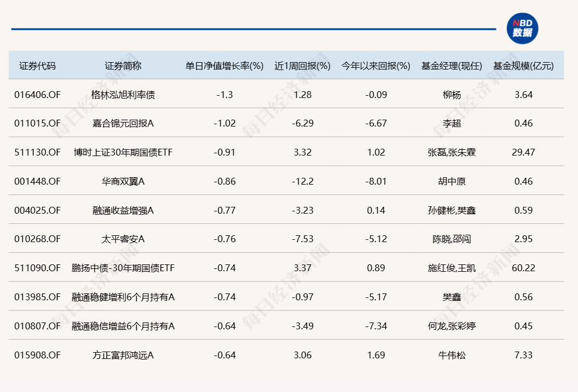Click the 近1周回报(%) column header
The width and height of the screenshot is (578, 392).
(x=302, y=66)
